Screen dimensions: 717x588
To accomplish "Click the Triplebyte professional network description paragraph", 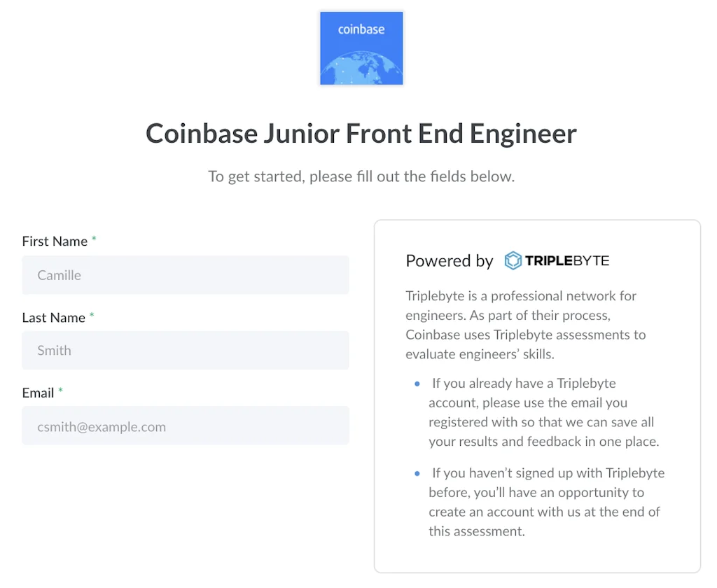I will pyautogui.click(x=525, y=325).
